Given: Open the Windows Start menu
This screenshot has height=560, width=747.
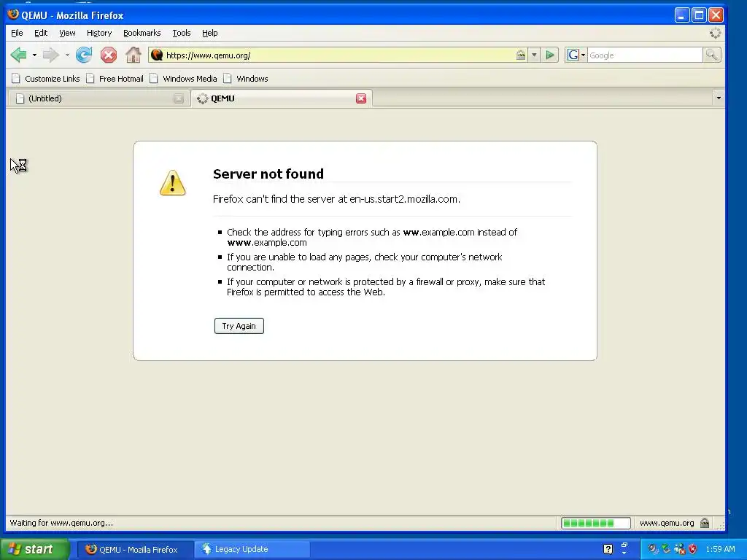Looking at the screenshot, I should coord(34,549).
